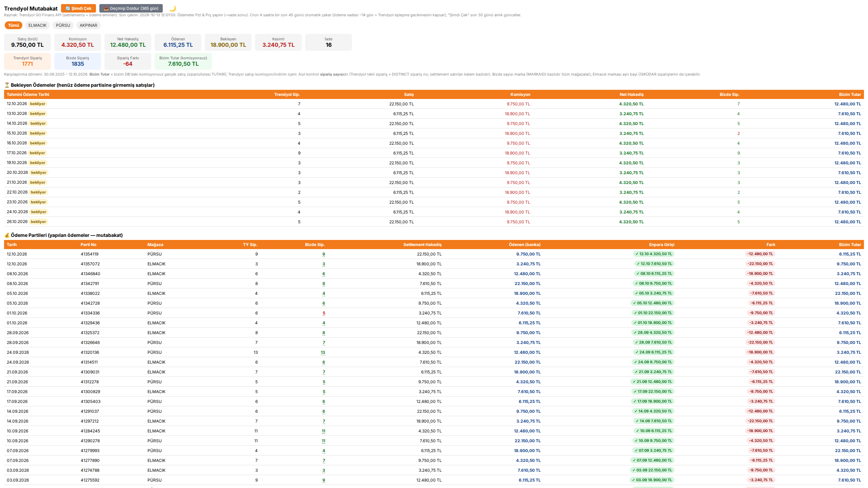The width and height of the screenshot is (868, 488).
Task: Click the red Bizde Sip. 5 for parti 41334336
Action: tap(324, 313)
